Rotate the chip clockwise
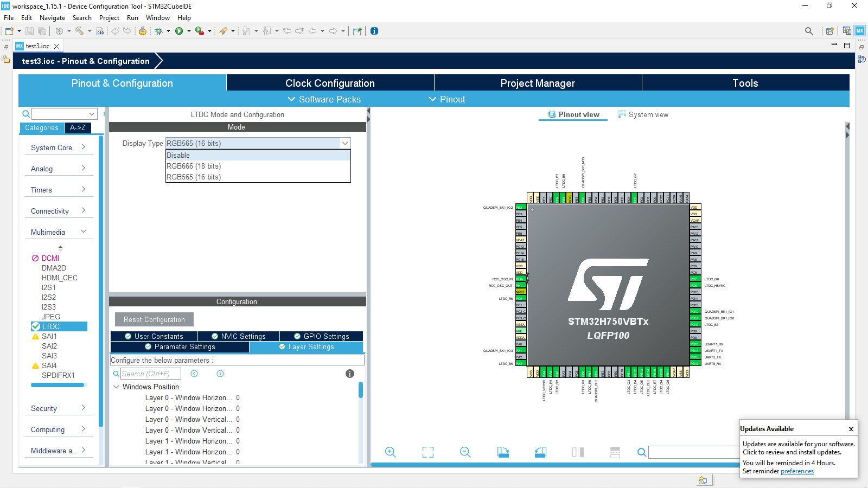Viewport: 868px width, 488px height. coord(503,452)
